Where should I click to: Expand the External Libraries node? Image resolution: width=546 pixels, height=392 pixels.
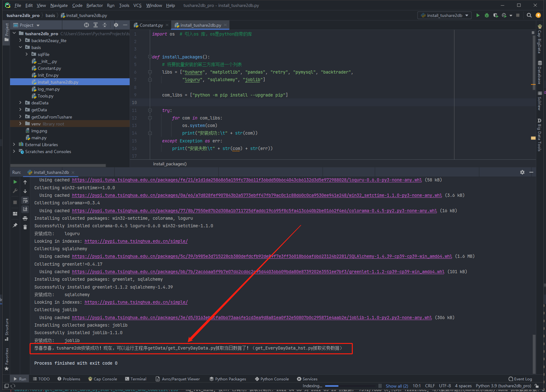point(14,145)
